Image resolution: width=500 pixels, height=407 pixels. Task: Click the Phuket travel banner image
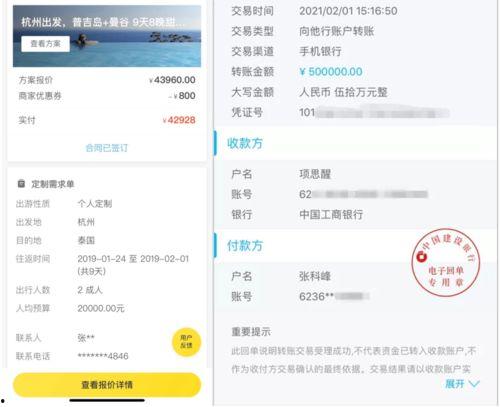click(x=107, y=36)
